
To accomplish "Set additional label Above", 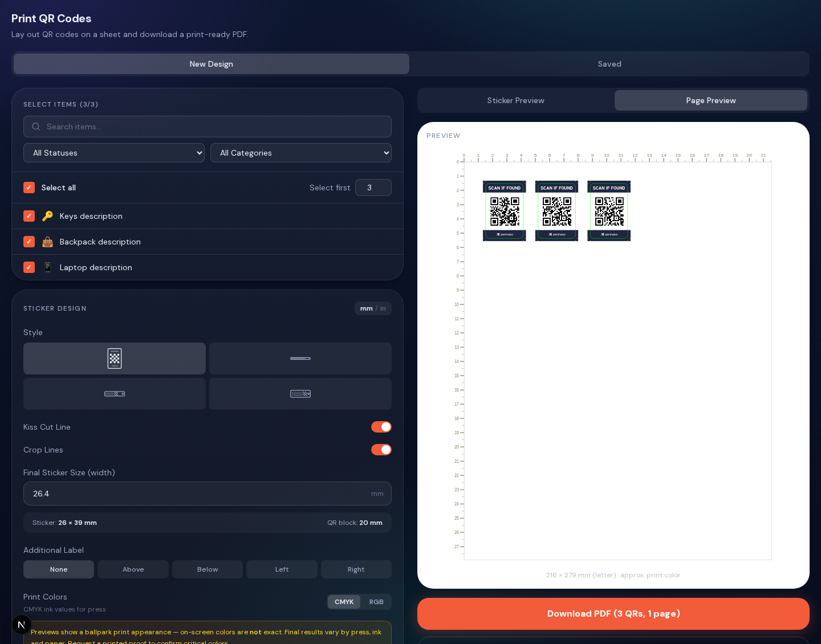I will point(133,569).
